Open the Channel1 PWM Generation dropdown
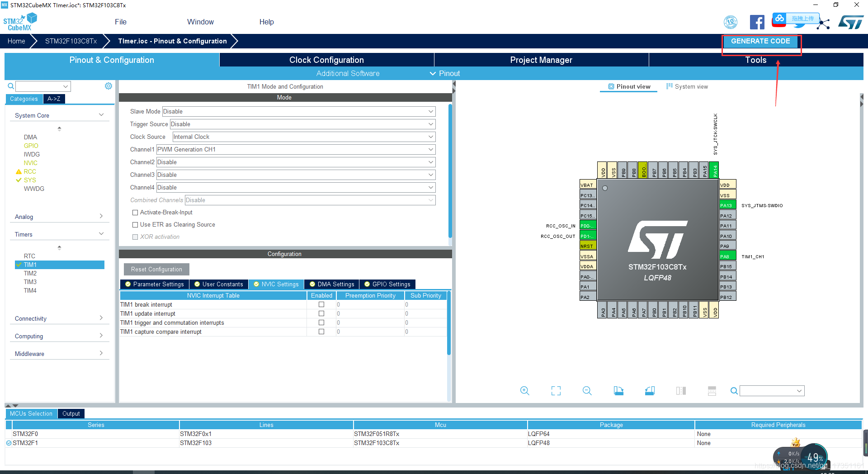Image resolution: width=868 pixels, height=474 pixels. 296,149
